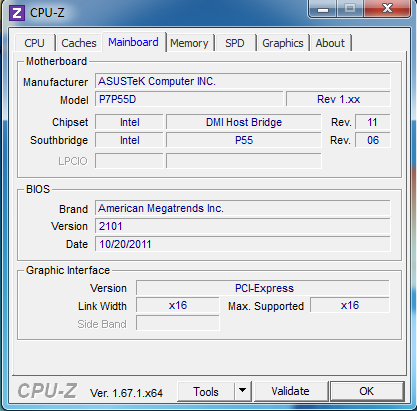417x411 pixels.
Task: Close the CPU-Z window
Action: 387,8
